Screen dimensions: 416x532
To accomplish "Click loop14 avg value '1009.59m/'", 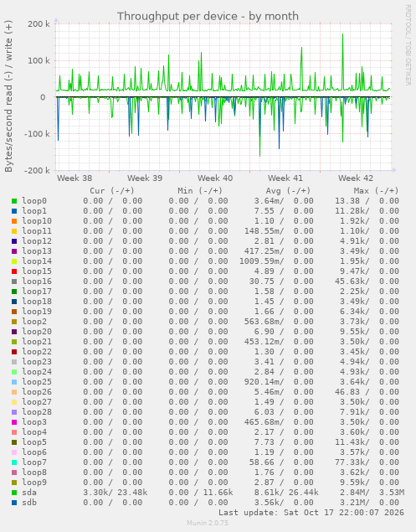I will (x=261, y=261).
